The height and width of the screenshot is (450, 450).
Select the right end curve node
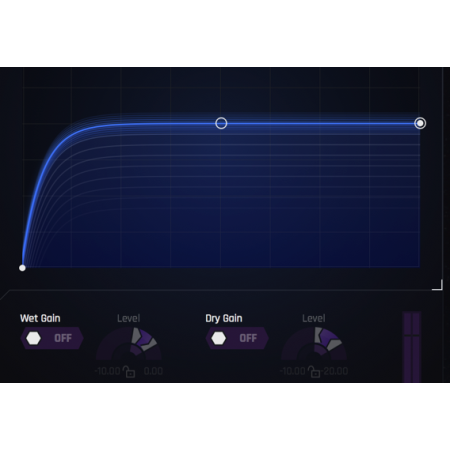coord(420,123)
